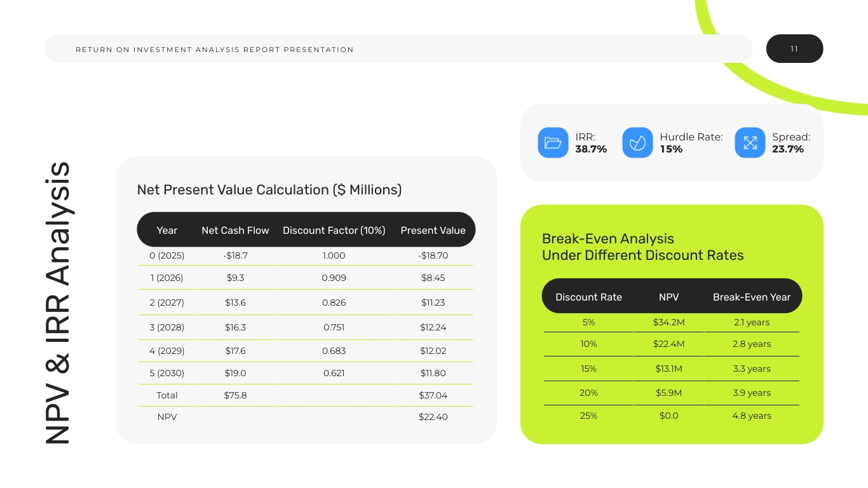Click the '$22.4M' NPV cell

point(669,344)
